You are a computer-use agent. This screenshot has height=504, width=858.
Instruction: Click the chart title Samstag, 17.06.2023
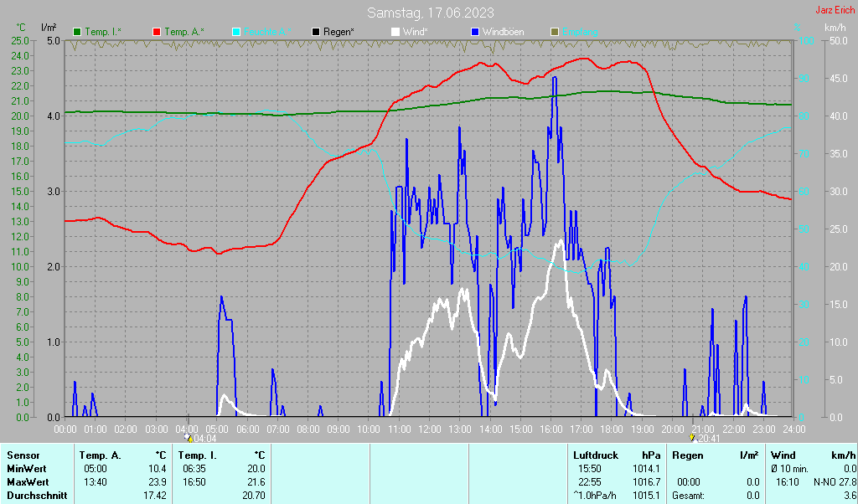point(431,13)
